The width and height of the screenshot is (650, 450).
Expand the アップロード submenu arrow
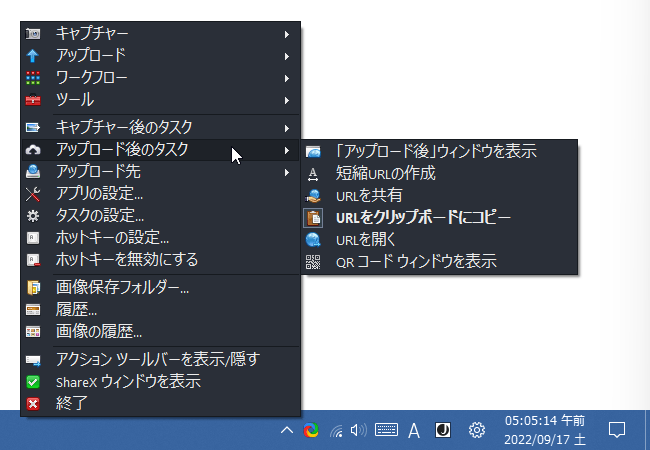pyautogui.click(x=287, y=56)
